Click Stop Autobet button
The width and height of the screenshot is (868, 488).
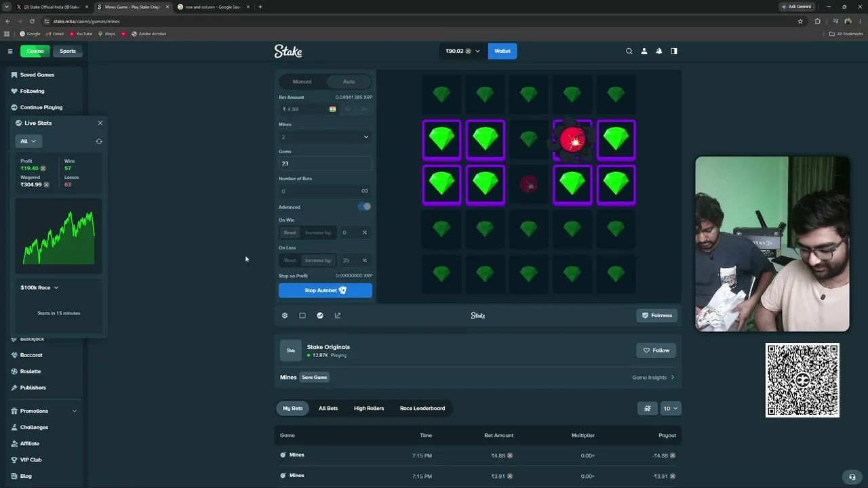(x=325, y=290)
